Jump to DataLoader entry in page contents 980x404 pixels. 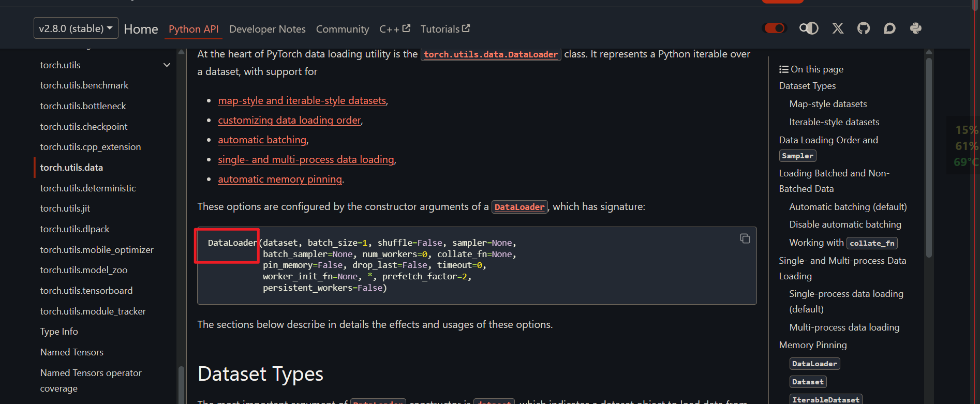click(x=814, y=364)
